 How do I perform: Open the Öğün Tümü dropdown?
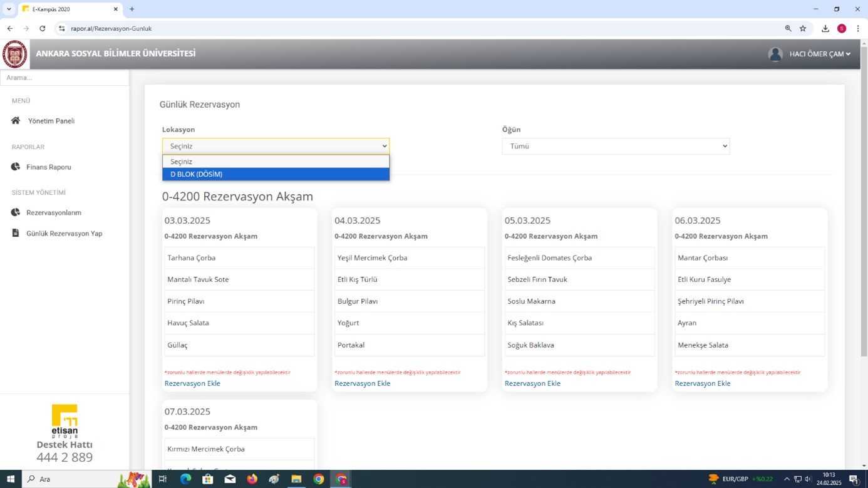[x=616, y=146]
